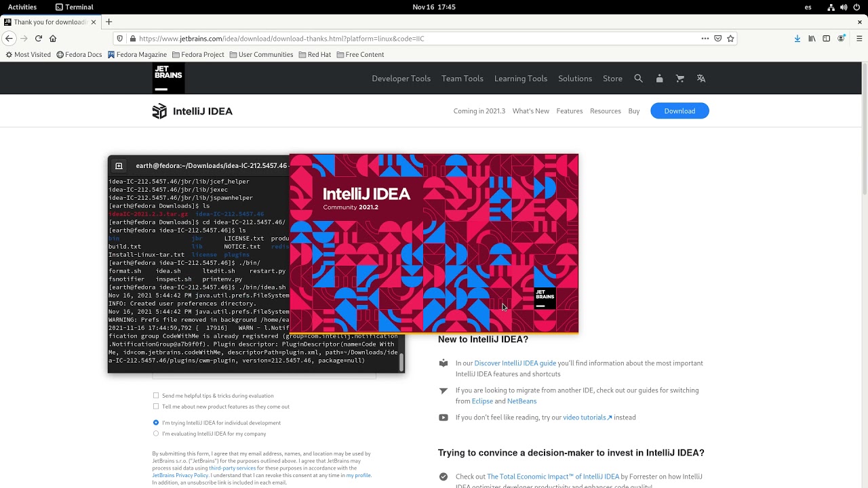Screen dimensions: 868x488
Task: Expand User Communities bookmarks folder
Action: pyautogui.click(x=261, y=55)
